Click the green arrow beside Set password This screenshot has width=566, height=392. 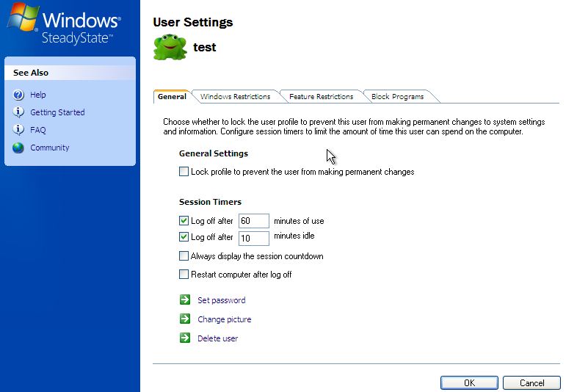click(184, 300)
